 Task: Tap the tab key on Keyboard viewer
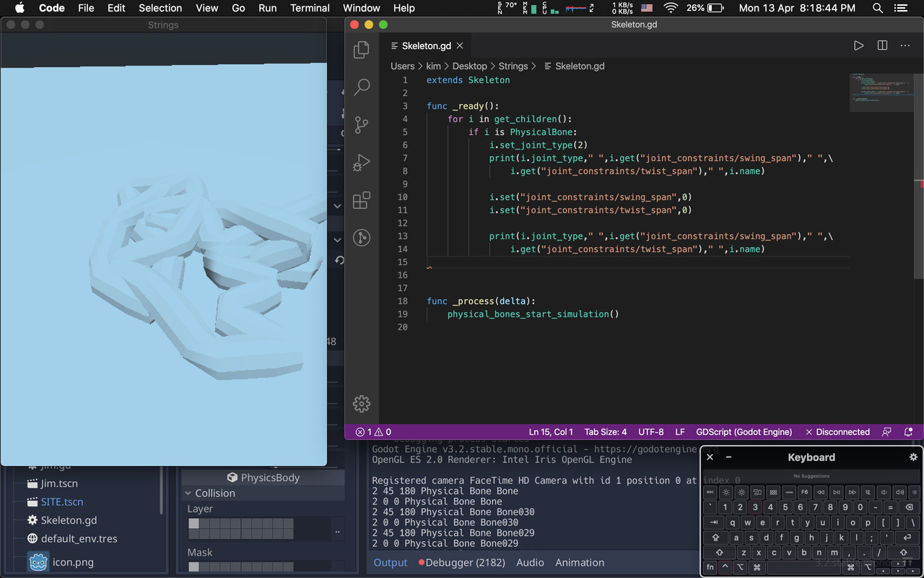coord(714,522)
